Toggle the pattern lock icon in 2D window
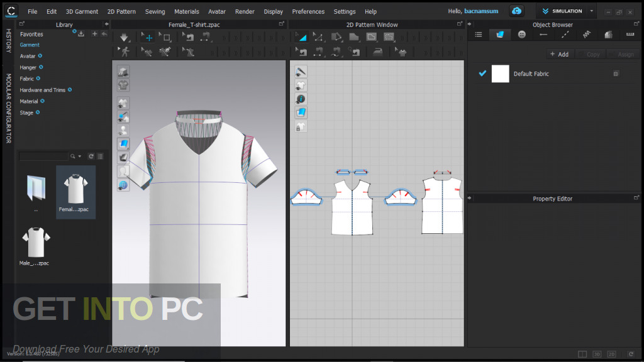 click(x=301, y=127)
